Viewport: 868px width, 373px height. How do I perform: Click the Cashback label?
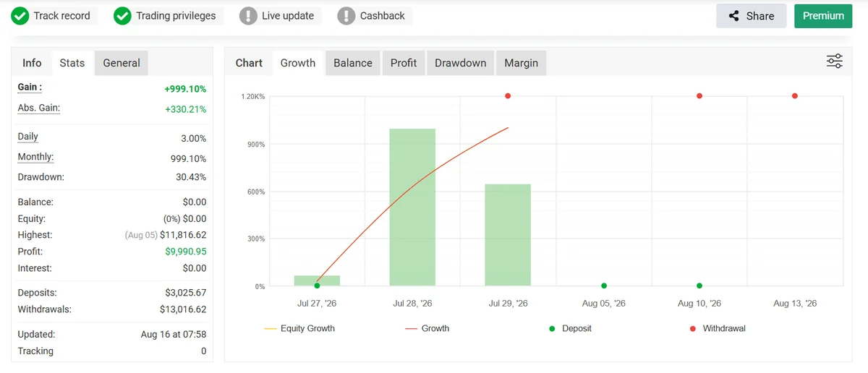383,15
